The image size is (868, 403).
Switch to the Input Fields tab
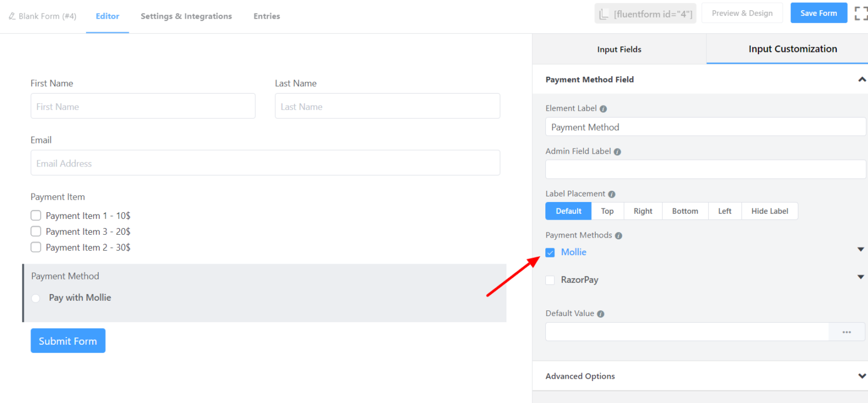pyautogui.click(x=619, y=49)
